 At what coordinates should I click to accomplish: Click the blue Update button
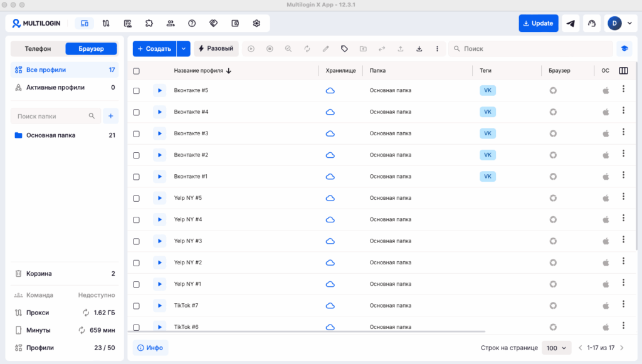pyautogui.click(x=539, y=23)
